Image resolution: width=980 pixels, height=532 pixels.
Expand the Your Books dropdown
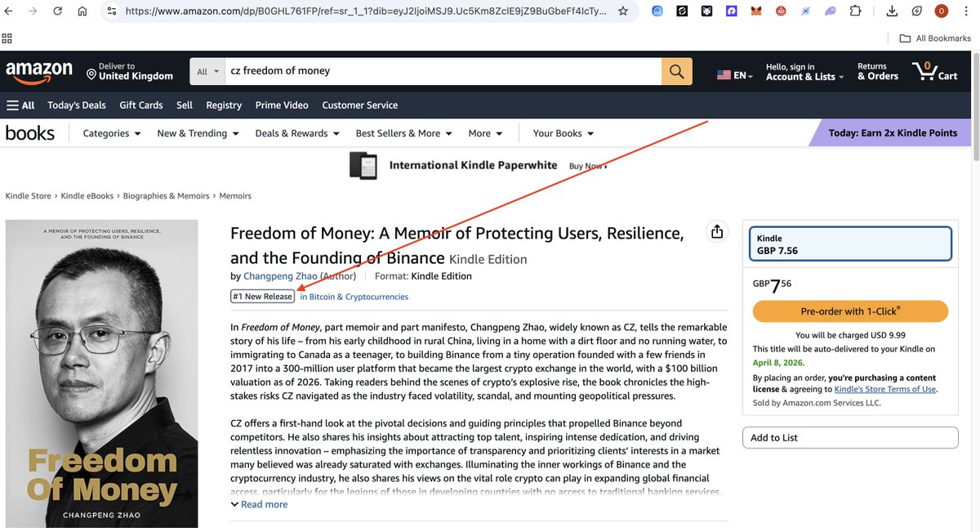(x=563, y=133)
